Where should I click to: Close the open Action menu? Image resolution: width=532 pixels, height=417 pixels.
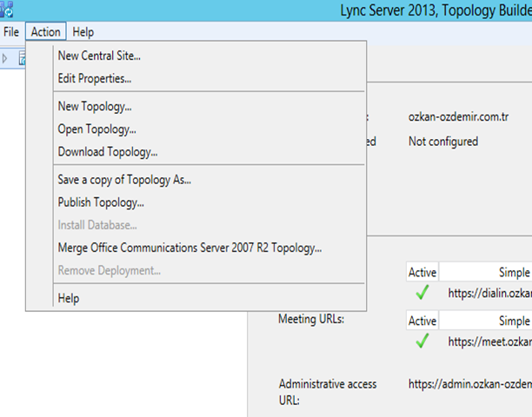[x=45, y=32]
